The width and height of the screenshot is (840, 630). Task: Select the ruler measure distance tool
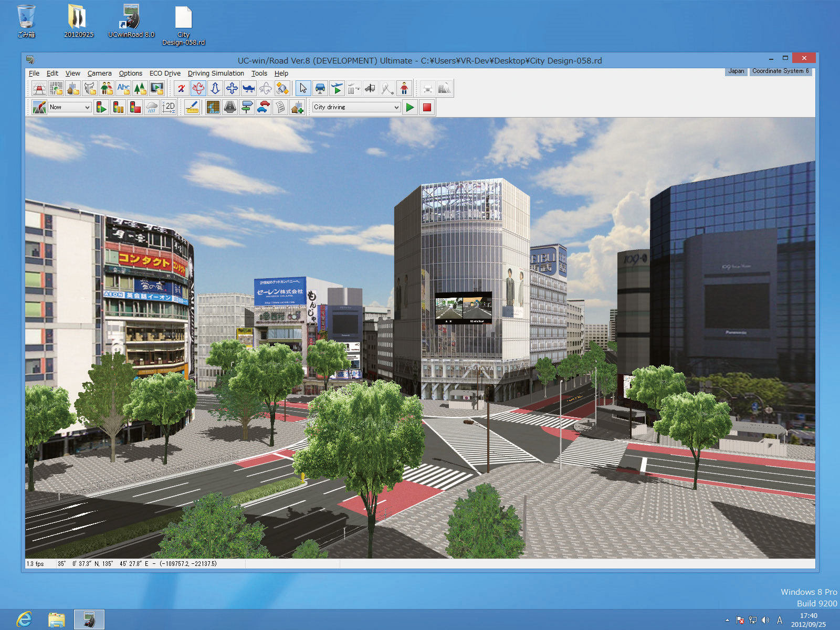pyautogui.click(x=192, y=107)
